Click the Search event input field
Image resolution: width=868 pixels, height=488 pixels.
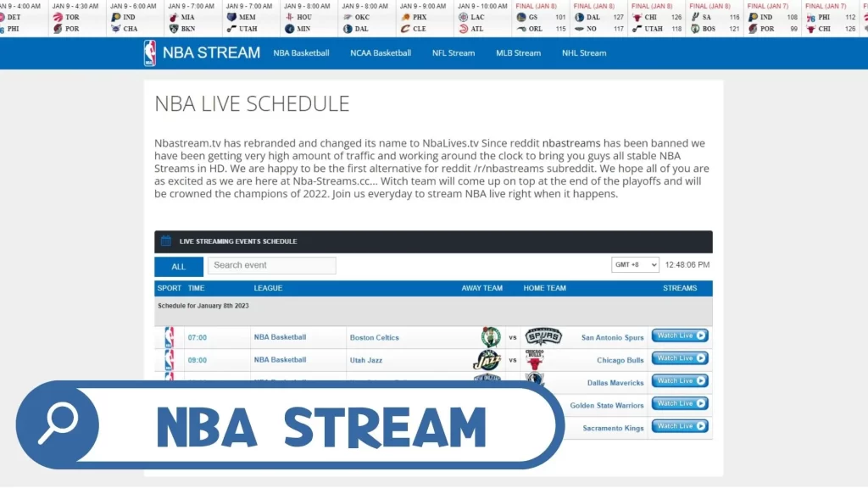[x=272, y=265]
